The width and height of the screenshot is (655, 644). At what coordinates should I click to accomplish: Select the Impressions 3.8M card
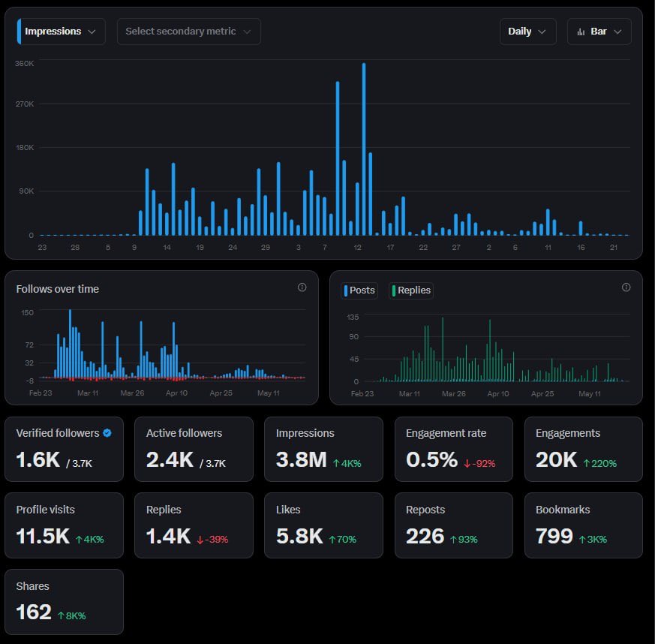[x=323, y=449]
